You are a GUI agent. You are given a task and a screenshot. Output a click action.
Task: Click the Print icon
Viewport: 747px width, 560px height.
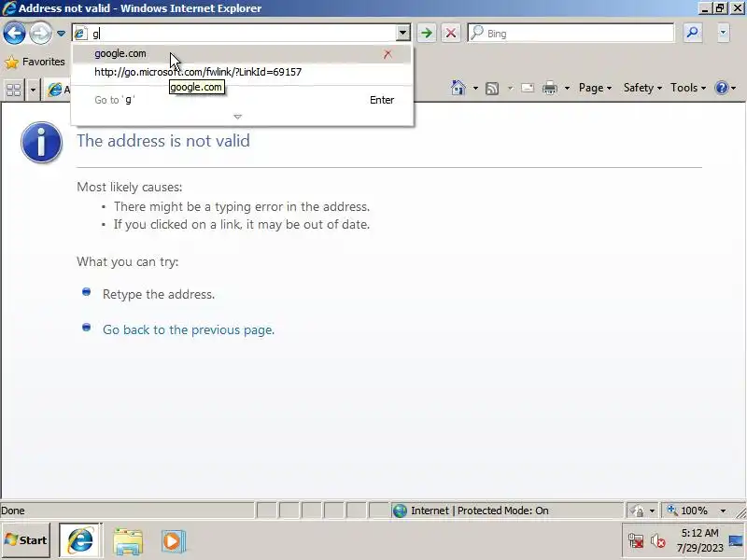click(x=550, y=88)
